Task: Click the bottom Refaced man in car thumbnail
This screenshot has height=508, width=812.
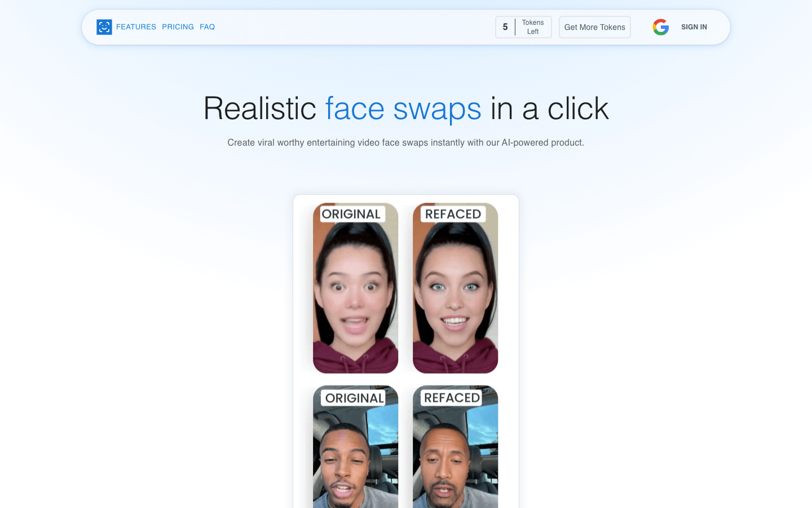Action: (x=456, y=446)
